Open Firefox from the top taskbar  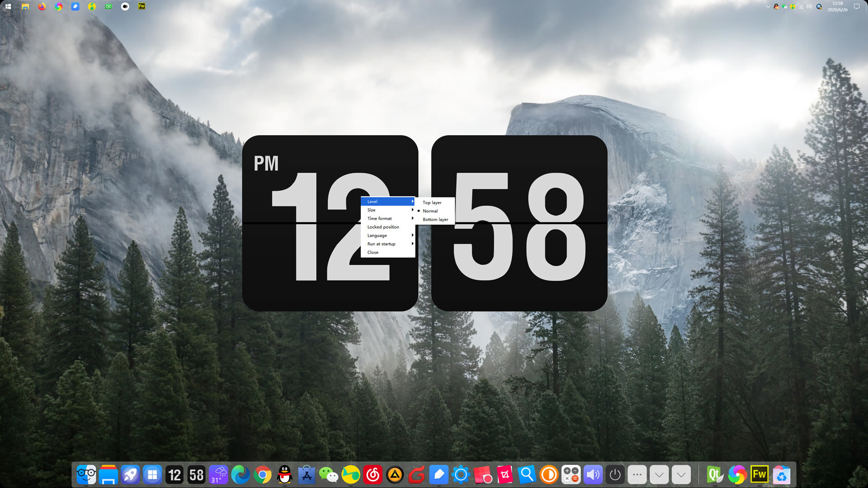pyautogui.click(x=42, y=6)
